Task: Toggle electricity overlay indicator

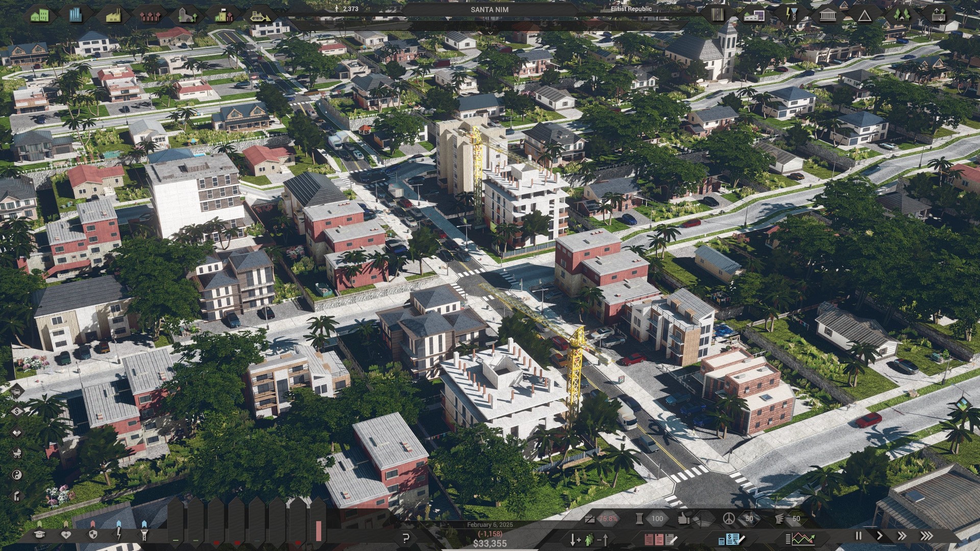Action: tap(118, 533)
